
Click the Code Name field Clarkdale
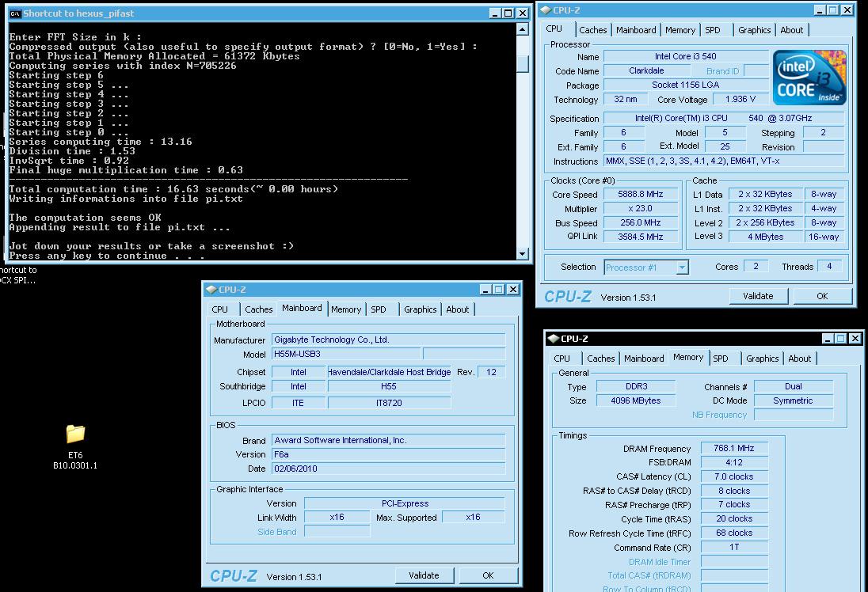click(646, 70)
